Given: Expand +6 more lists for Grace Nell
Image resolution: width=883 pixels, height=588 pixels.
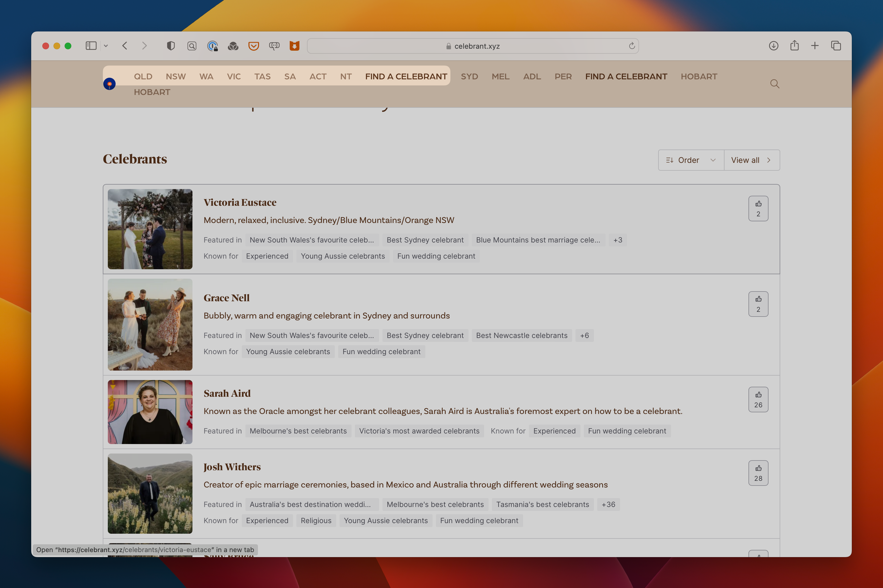Looking at the screenshot, I should pos(584,336).
